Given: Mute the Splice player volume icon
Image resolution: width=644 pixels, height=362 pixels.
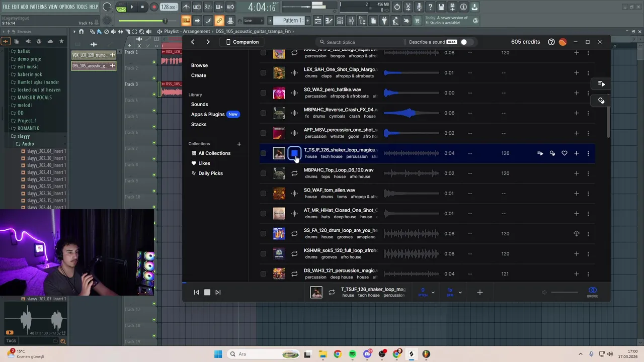Looking at the screenshot, I should 544,292.
